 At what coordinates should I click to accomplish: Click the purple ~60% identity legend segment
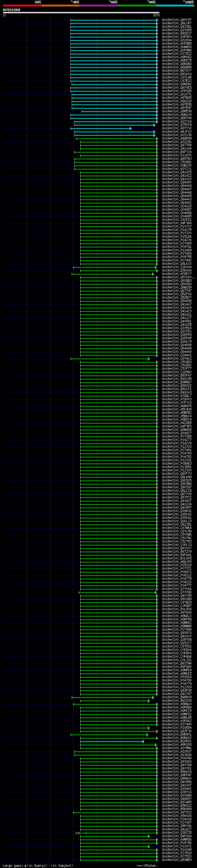[x=98, y=6]
